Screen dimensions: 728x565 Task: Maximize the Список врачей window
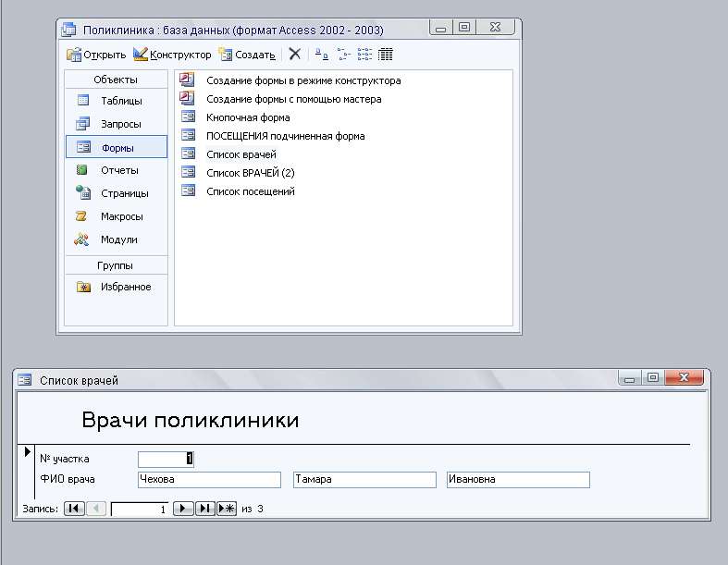click(653, 378)
